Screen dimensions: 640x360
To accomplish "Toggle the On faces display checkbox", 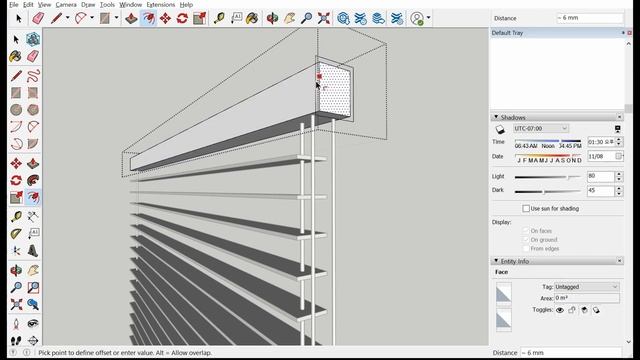I will pyautogui.click(x=526, y=231).
